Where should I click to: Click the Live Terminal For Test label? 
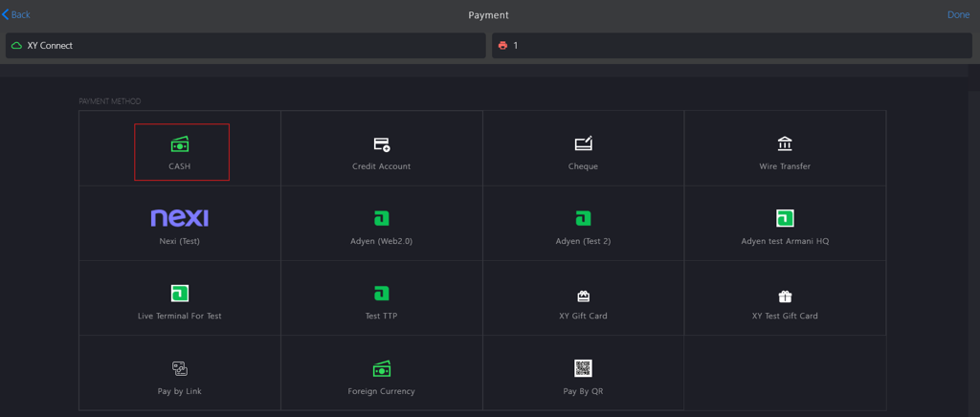click(x=180, y=316)
